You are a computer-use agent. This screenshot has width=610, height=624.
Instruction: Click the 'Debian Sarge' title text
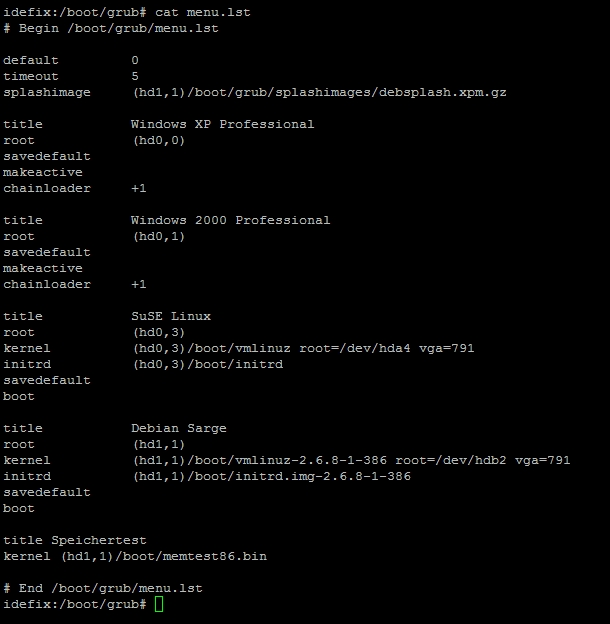click(x=179, y=428)
